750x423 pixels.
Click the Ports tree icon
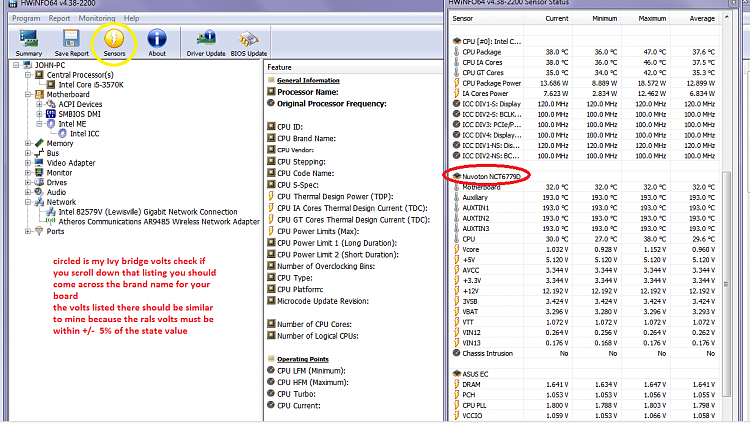click(39, 231)
